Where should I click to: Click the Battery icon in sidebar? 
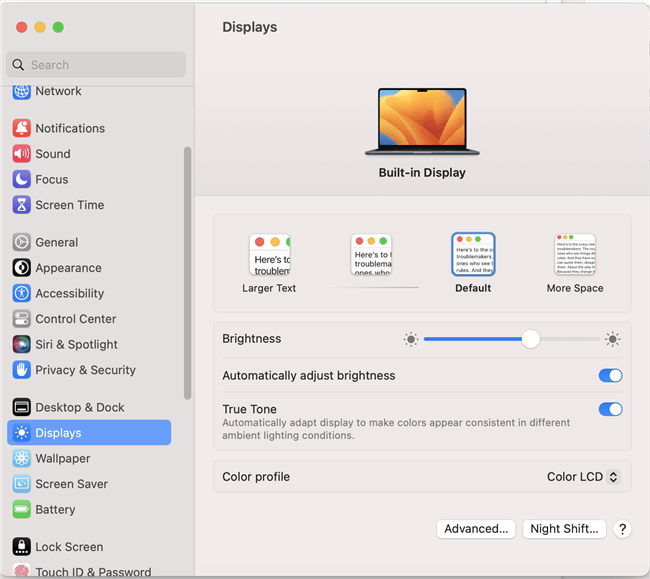(21, 509)
